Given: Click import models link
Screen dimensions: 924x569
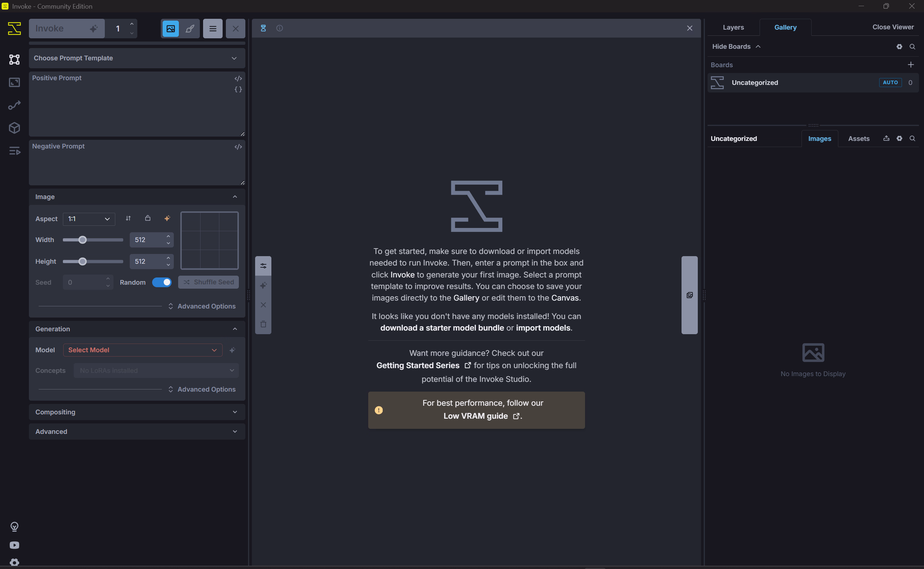Looking at the screenshot, I should (543, 328).
